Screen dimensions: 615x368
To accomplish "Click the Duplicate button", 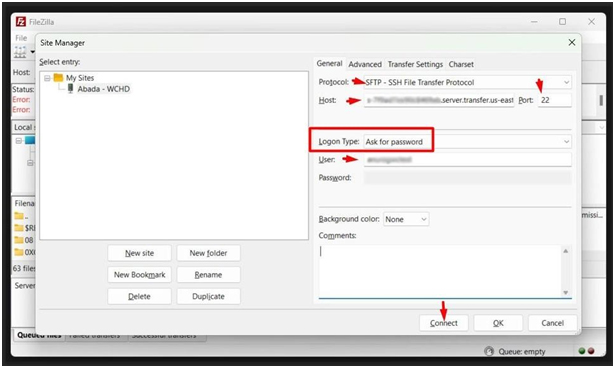I will [208, 297].
